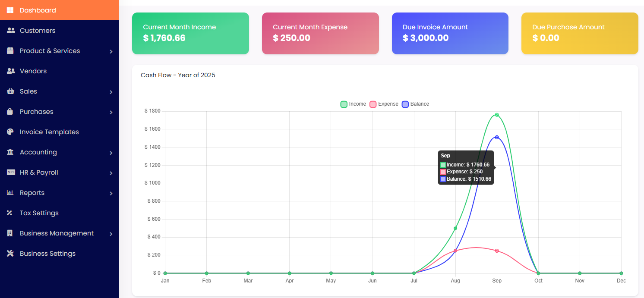
Task: Click the Customers people icon
Action: 11,31
